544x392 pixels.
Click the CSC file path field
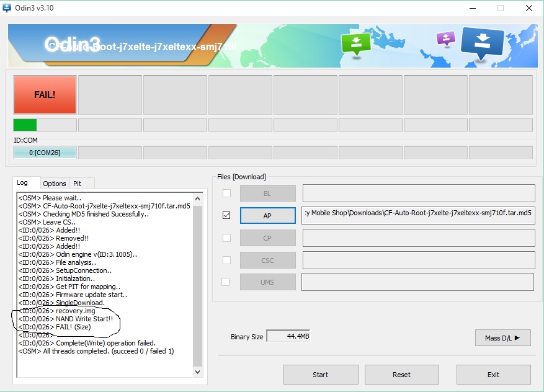tap(419, 260)
